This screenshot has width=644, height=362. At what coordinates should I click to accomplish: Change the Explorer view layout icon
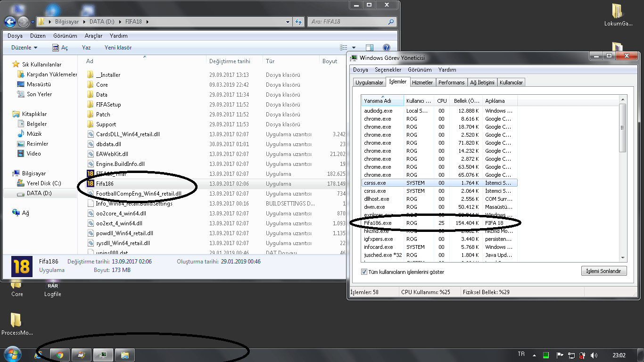point(344,48)
